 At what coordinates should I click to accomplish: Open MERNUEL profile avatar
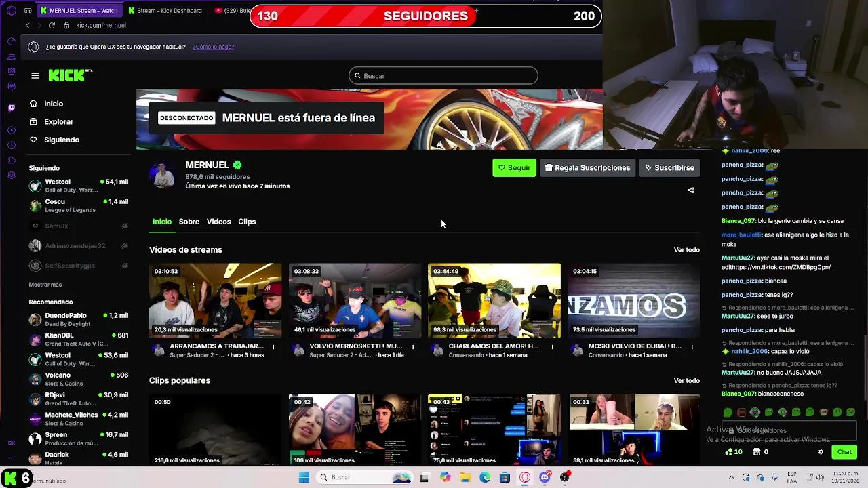[x=163, y=174]
